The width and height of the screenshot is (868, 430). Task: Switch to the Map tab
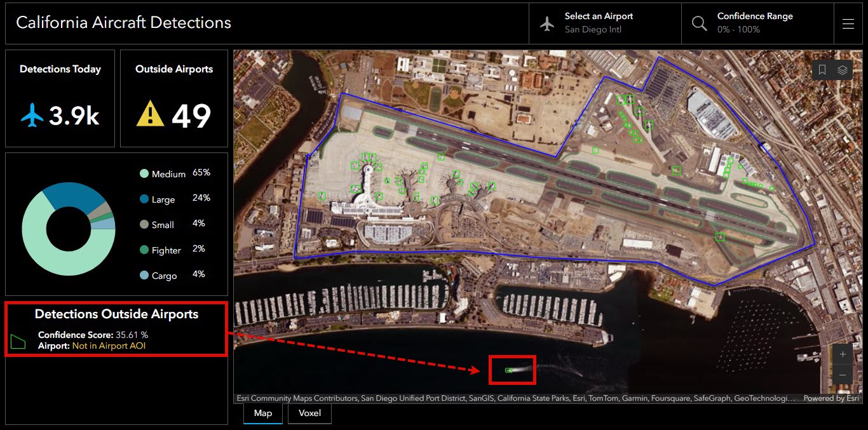(x=263, y=413)
